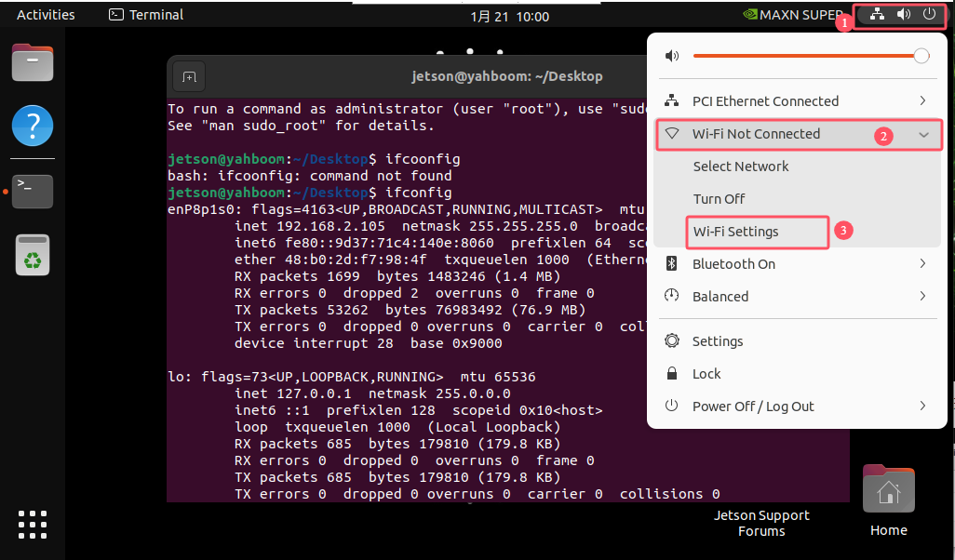Open the Terminal app menu in the top bar
Screen dimensions: 955x560
[146, 15]
